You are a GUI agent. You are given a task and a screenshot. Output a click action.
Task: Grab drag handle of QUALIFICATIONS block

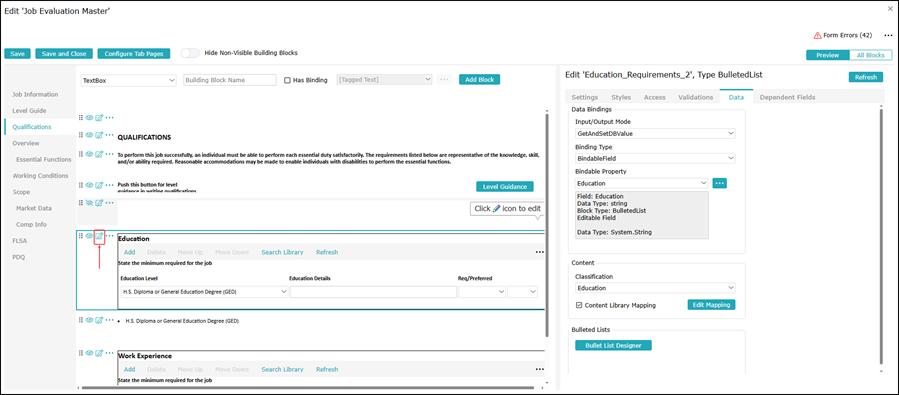point(81,135)
